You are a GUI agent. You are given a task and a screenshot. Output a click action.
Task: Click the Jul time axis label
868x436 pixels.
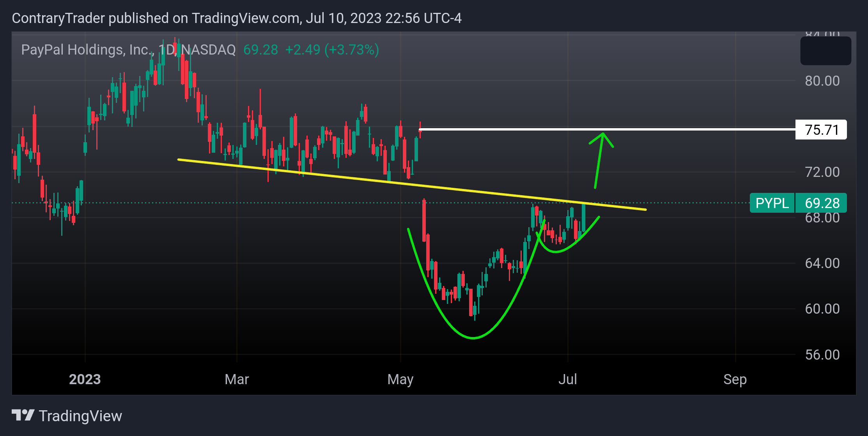coord(567,379)
